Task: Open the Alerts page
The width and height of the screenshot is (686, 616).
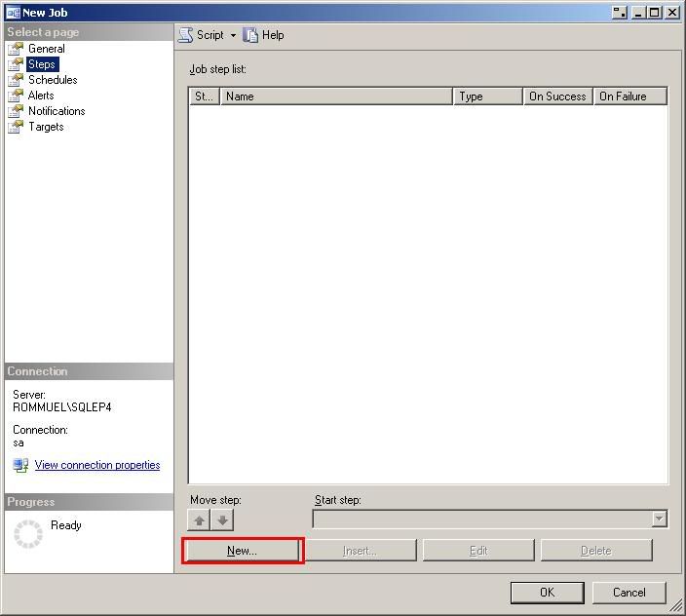Action: (41, 96)
